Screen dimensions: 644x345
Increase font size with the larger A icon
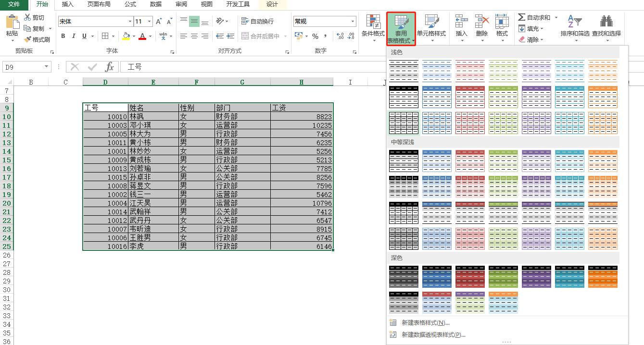point(159,22)
